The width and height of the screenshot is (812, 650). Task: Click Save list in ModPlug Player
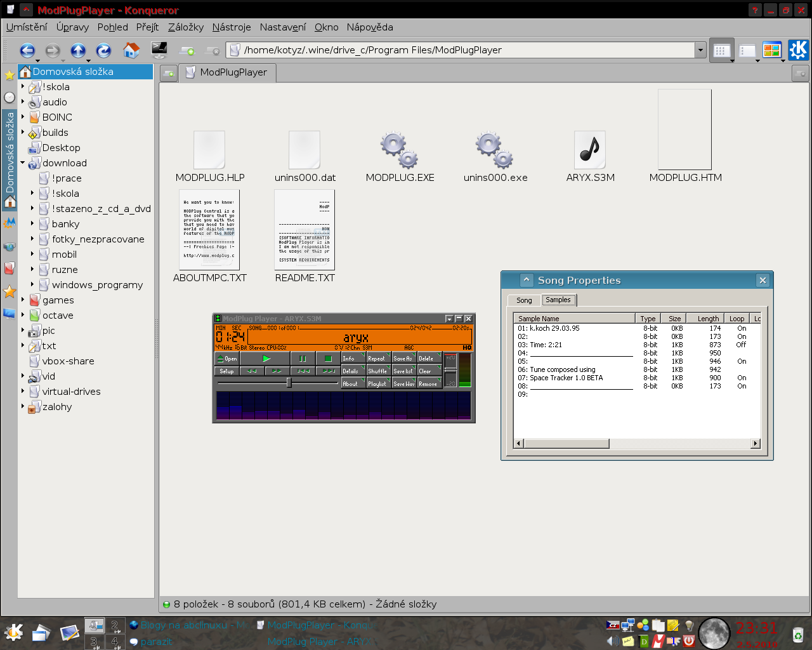[404, 371]
